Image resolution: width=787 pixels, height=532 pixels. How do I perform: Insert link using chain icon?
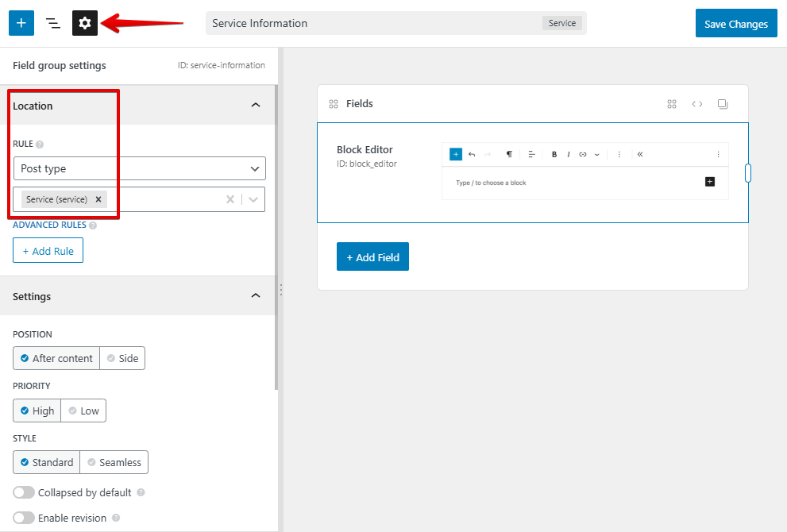tap(583, 154)
